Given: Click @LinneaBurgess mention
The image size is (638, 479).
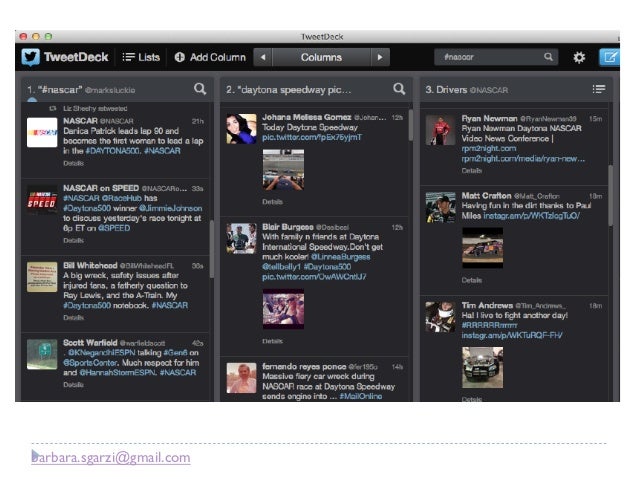Looking at the screenshot, I should [x=341, y=257].
